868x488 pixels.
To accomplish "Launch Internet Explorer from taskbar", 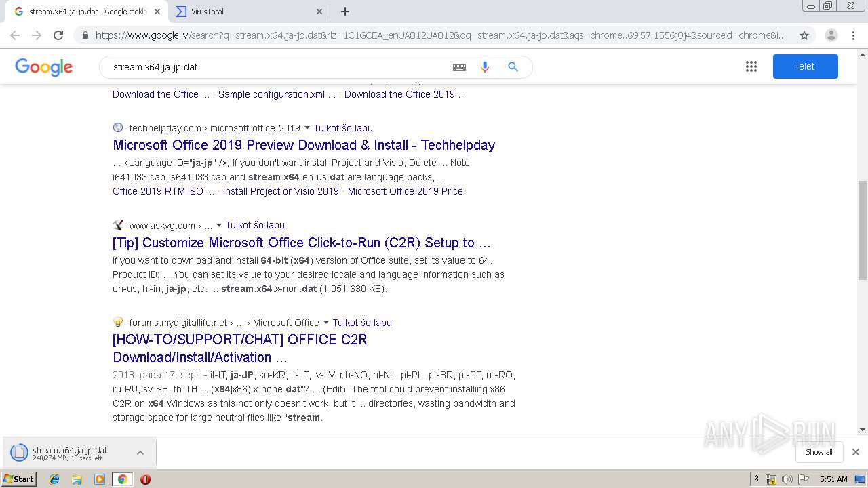I will tap(54, 479).
